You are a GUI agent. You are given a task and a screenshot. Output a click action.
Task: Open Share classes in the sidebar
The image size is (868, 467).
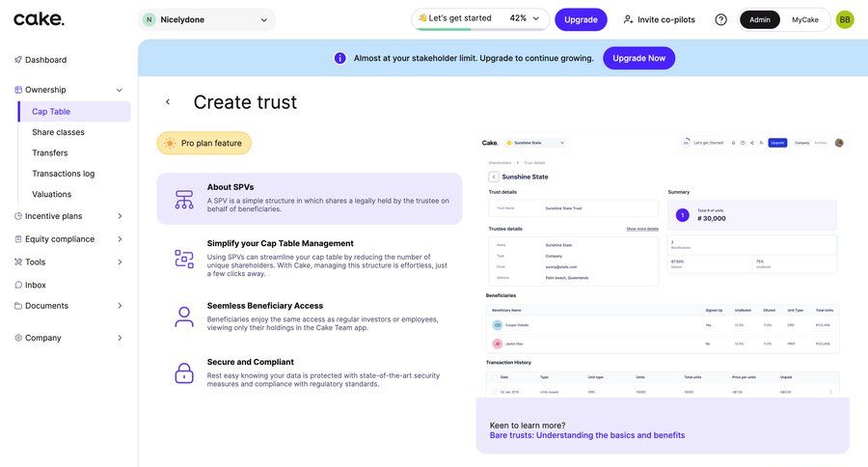tap(58, 132)
